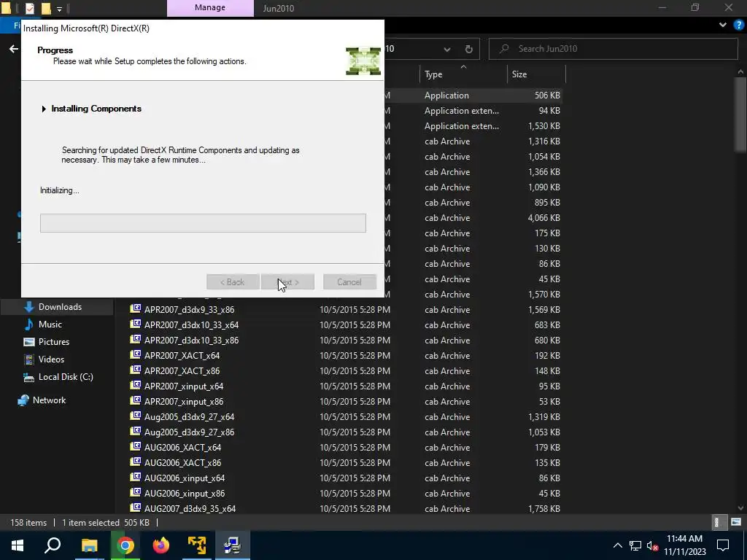The image size is (747, 560).
Task: Select file APR2007_XACT_x86
Action: point(182,371)
